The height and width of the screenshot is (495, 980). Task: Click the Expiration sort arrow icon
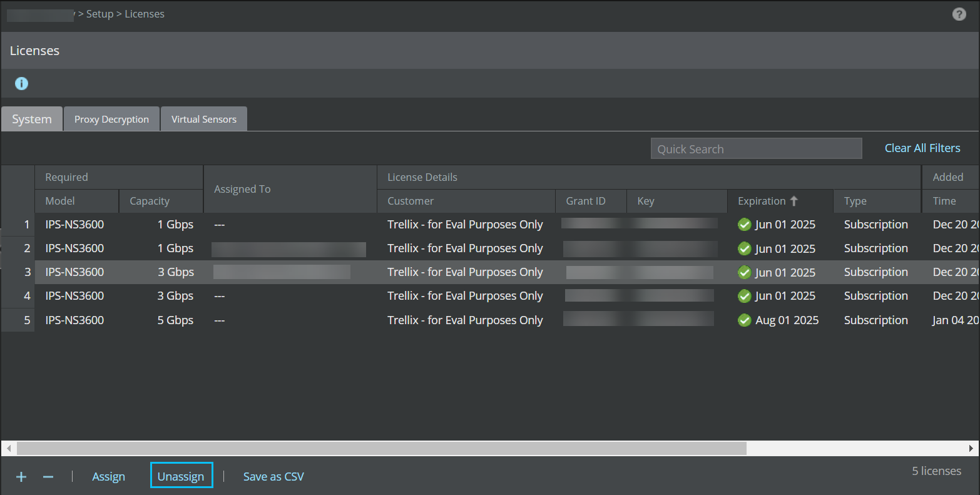794,201
